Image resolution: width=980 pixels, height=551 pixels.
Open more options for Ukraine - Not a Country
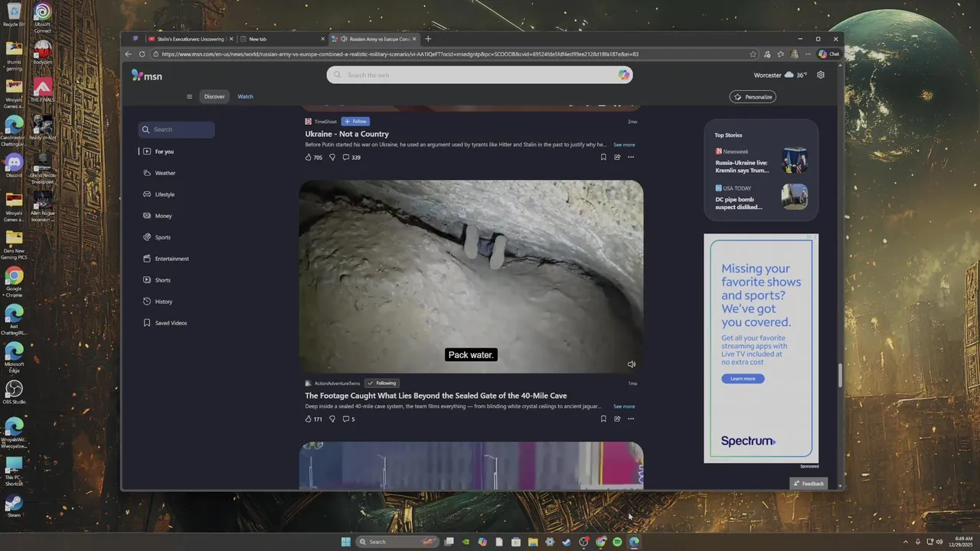tap(631, 157)
